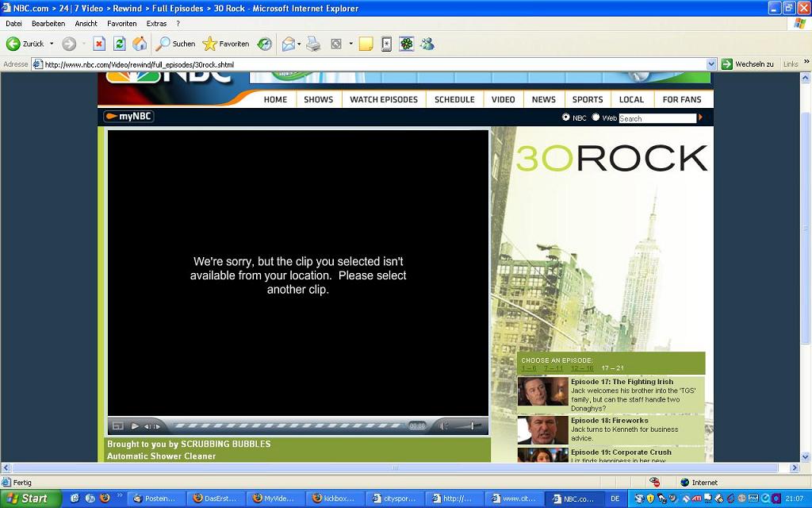Open the Datei menu
The height and width of the screenshot is (508, 812).
(14, 23)
